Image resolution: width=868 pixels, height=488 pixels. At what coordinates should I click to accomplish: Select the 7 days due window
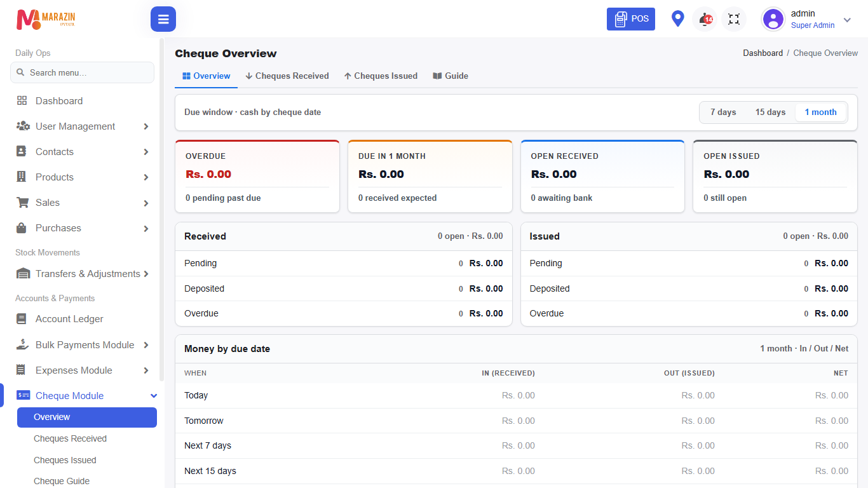pos(723,112)
